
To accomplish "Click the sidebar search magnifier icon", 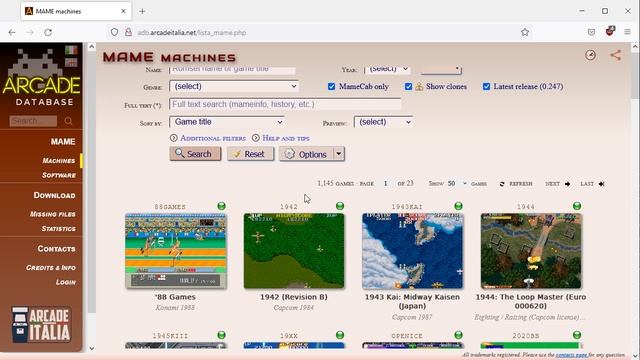I will click(68, 121).
